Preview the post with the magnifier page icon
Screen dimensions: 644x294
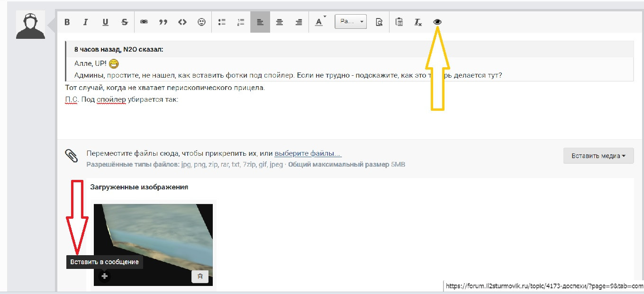click(379, 22)
